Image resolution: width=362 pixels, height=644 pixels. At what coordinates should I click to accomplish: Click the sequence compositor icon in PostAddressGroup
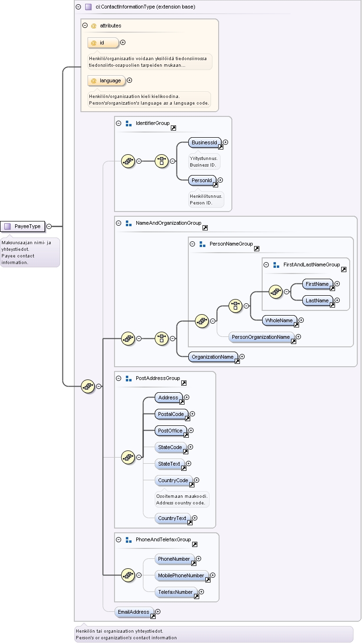(128, 457)
